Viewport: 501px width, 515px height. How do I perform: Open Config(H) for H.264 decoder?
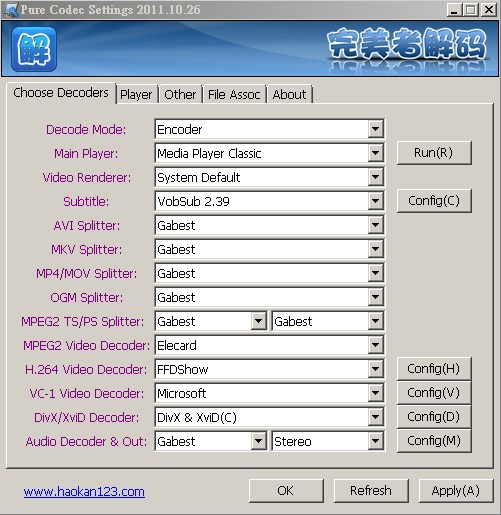[x=434, y=369]
